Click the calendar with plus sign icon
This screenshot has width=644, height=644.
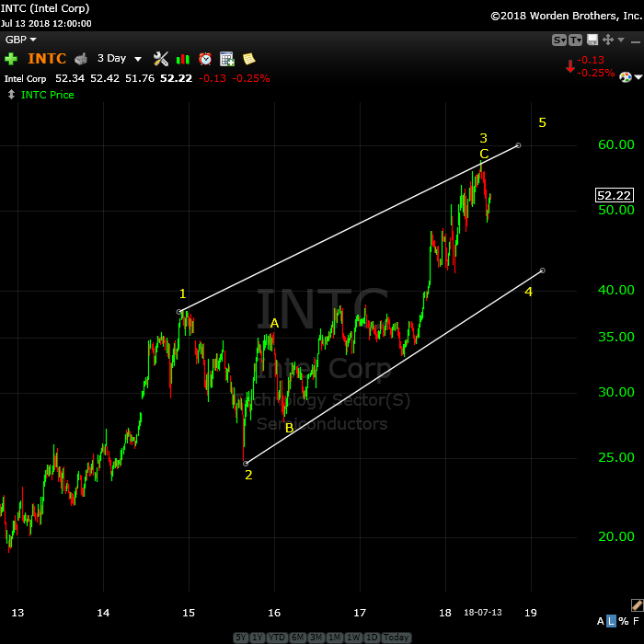[226, 59]
